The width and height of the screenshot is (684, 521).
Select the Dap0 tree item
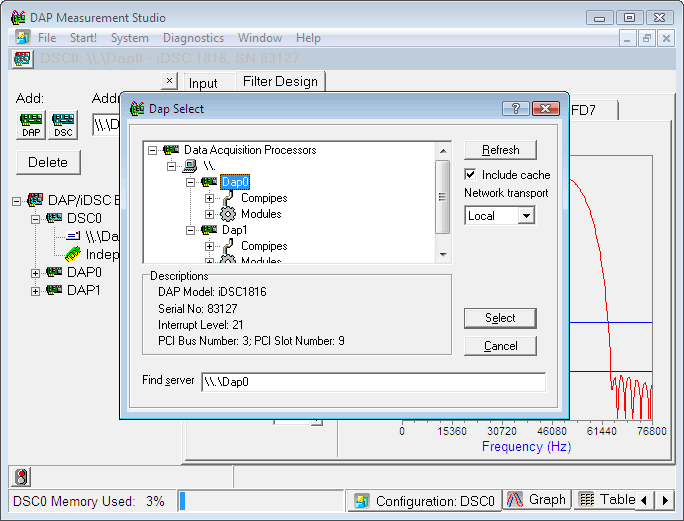(235, 182)
